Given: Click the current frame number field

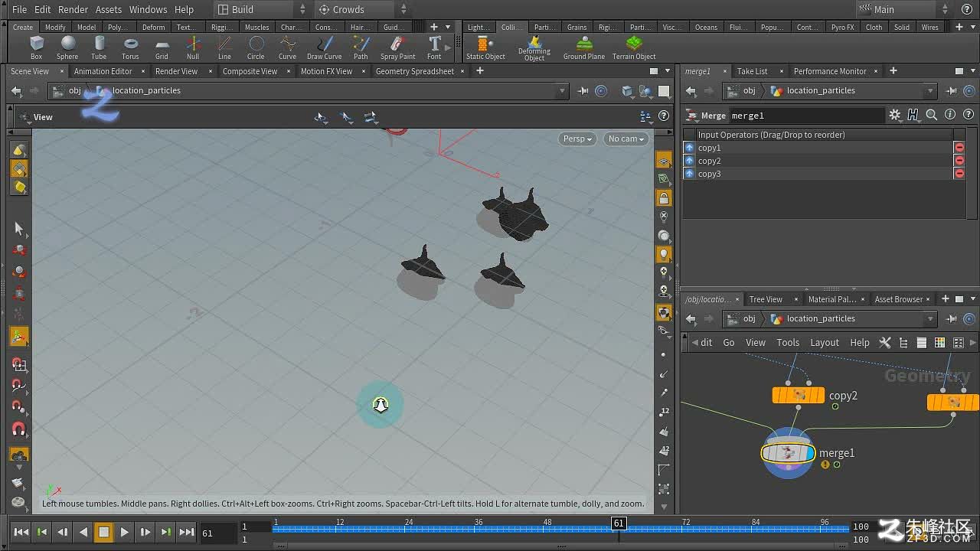Looking at the screenshot, I should click(217, 533).
